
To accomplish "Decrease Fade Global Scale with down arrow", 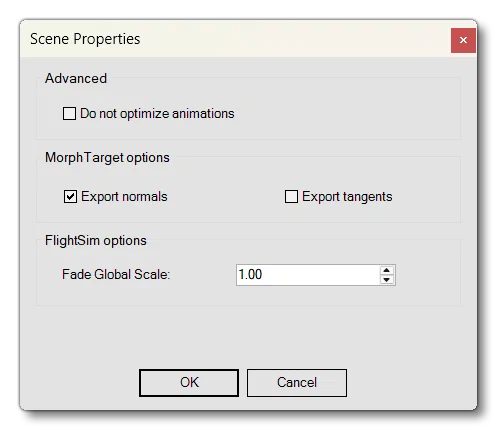I will [387, 280].
